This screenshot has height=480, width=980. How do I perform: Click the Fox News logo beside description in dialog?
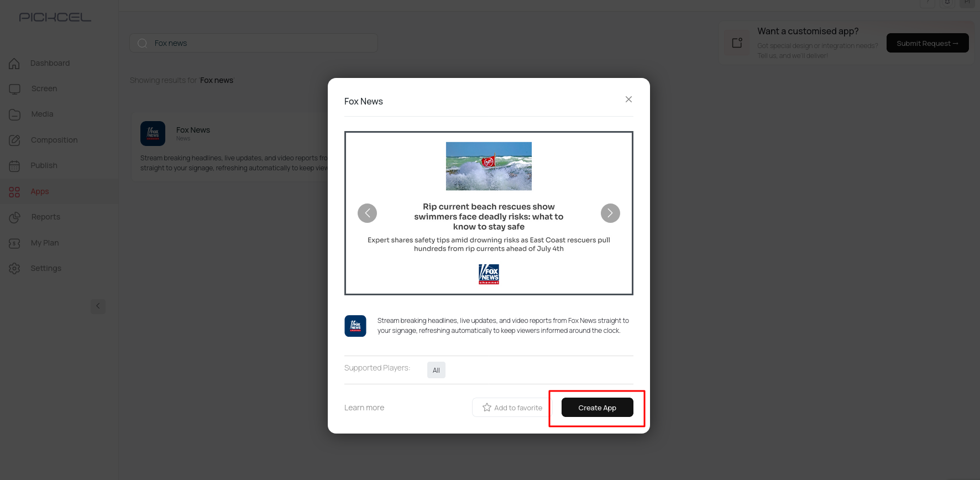click(355, 326)
